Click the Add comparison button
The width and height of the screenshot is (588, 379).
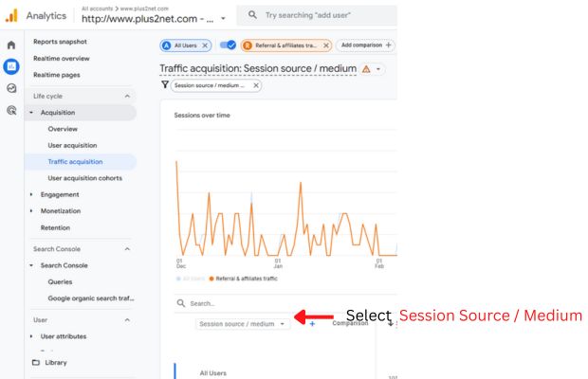pos(366,45)
